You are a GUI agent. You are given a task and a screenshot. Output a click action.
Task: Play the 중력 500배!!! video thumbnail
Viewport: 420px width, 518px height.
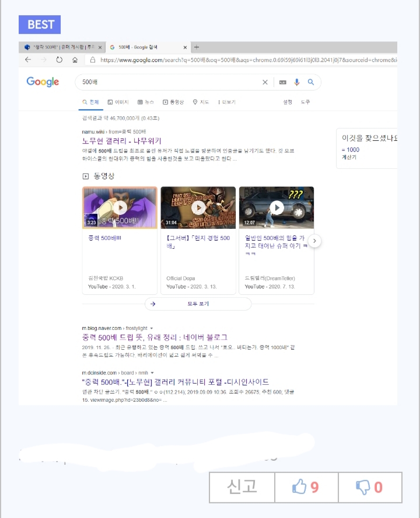click(120, 207)
